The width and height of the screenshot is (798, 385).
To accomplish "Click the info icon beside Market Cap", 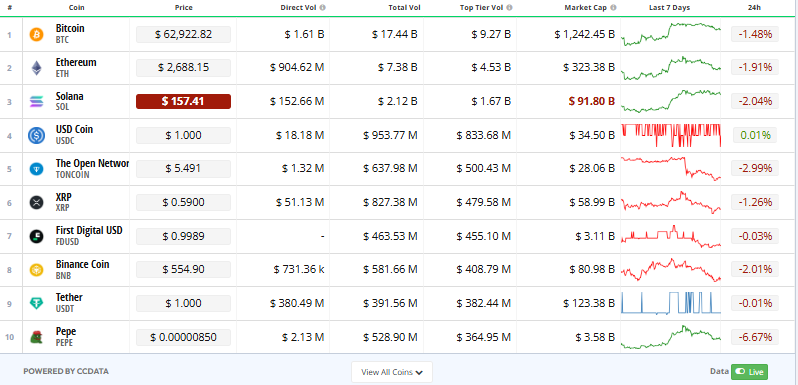I will [613, 8].
